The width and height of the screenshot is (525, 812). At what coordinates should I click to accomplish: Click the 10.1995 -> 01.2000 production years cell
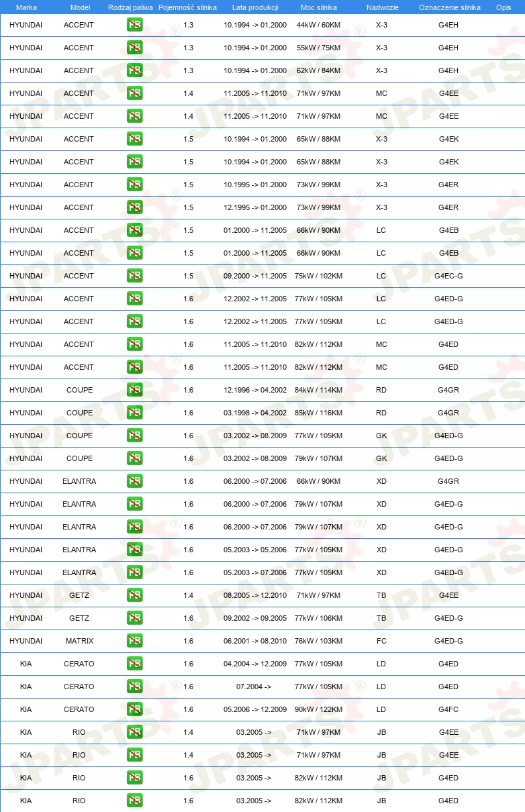(x=255, y=185)
